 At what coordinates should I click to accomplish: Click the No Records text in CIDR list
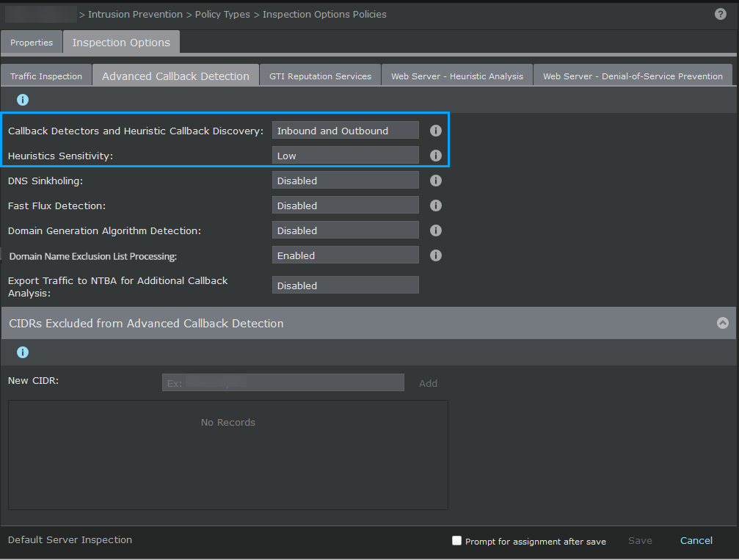click(228, 422)
